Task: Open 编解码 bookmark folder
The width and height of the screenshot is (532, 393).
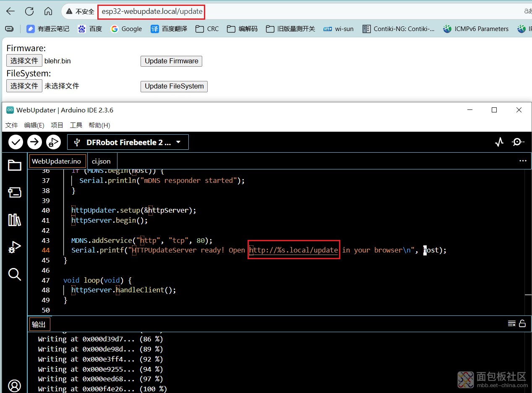Action: tap(242, 29)
